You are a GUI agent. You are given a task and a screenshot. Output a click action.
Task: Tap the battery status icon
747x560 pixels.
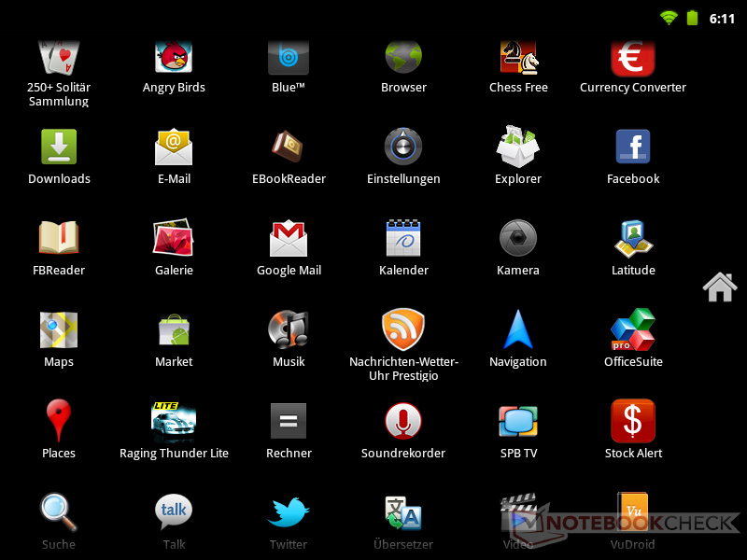coord(692,18)
